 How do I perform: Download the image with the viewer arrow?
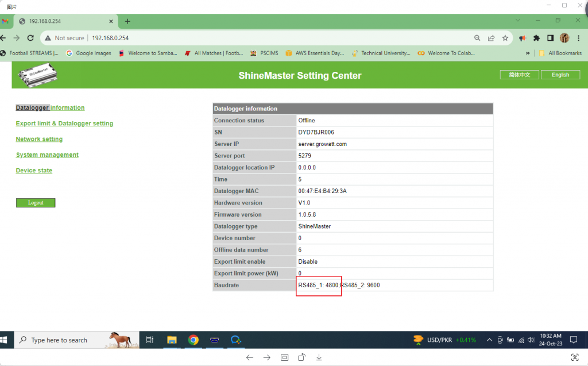pos(319,357)
